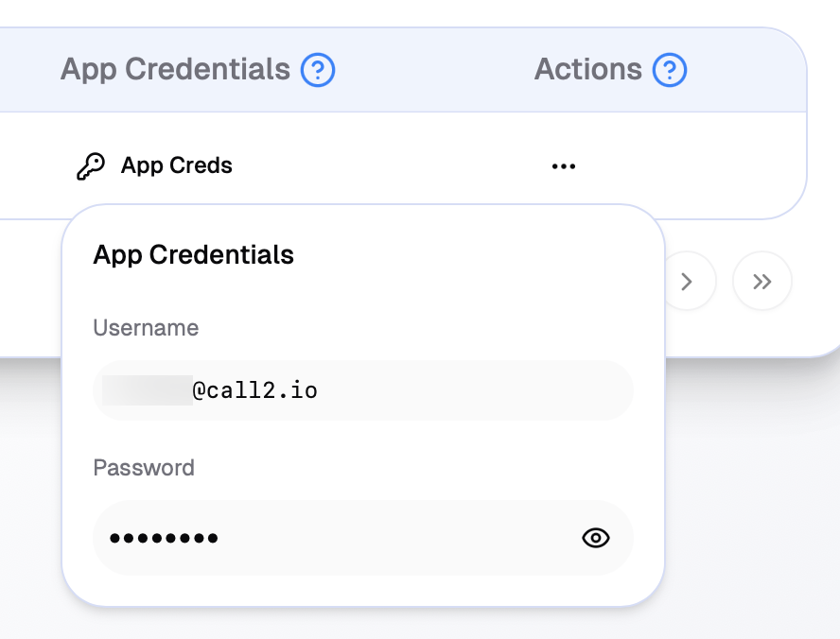Click the redacted part of the username
The image size is (840, 639).
tap(147, 390)
